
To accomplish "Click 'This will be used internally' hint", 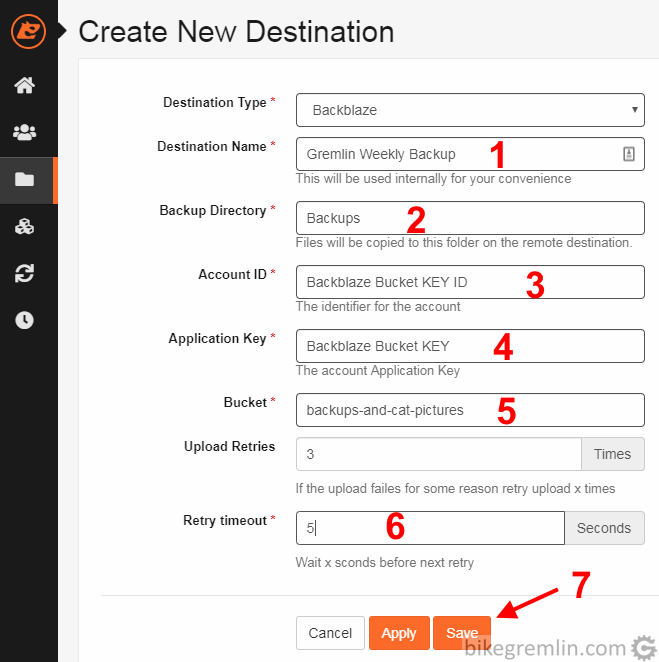I will coord(433,179).
